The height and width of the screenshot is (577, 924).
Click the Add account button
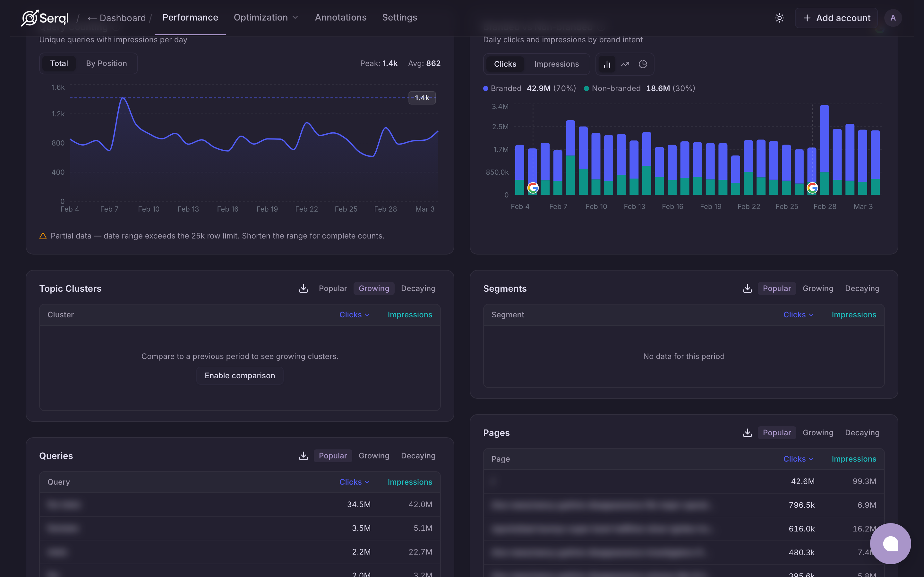(836, 18)
